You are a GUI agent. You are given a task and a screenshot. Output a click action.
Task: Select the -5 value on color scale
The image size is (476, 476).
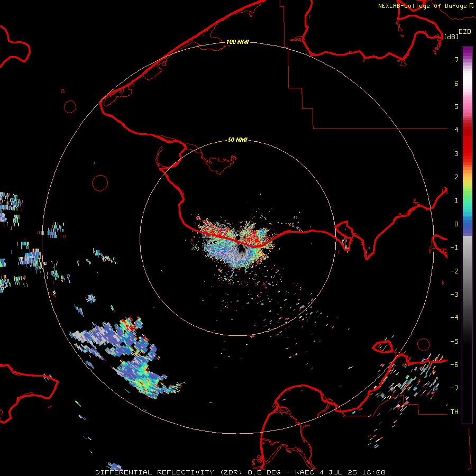click(x=454, y=342)
